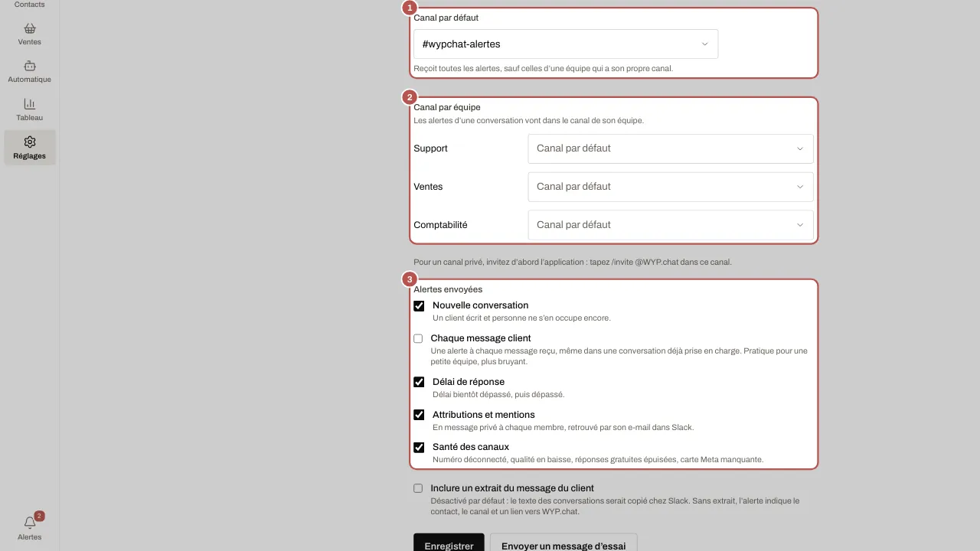Click the Nouvelle conversation label
Image resolution: width=980 pixels, height=551 pixels.
480,305
